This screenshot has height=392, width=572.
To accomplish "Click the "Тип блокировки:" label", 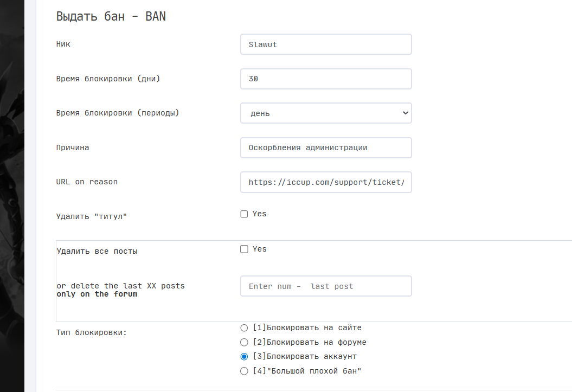I will (x=92, y=332).
